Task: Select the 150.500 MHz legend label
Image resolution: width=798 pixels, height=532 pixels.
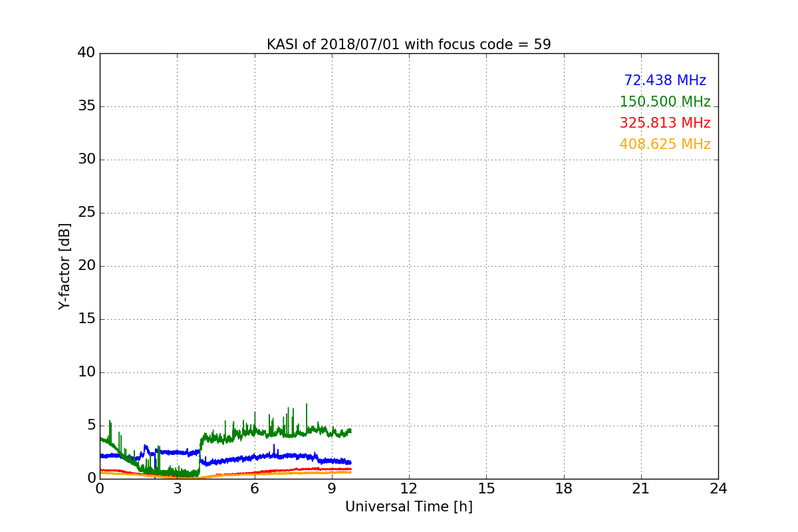Action: (665, 102)
